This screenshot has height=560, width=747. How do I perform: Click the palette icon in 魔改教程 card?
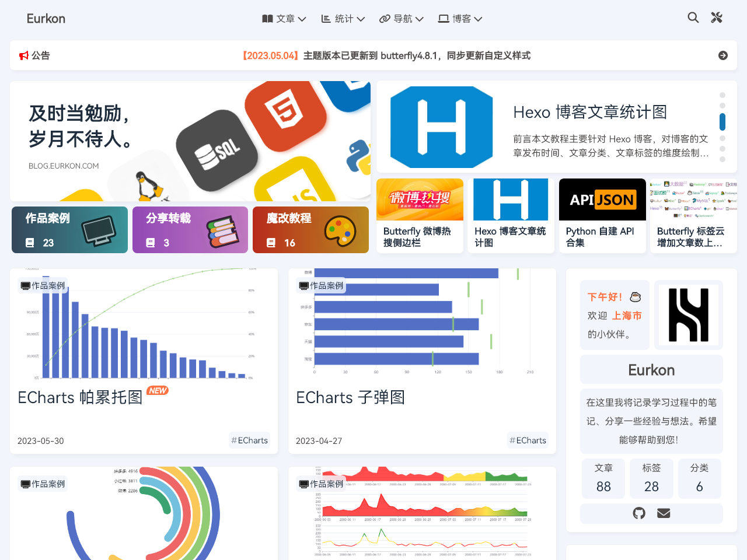tap(340, 231)
